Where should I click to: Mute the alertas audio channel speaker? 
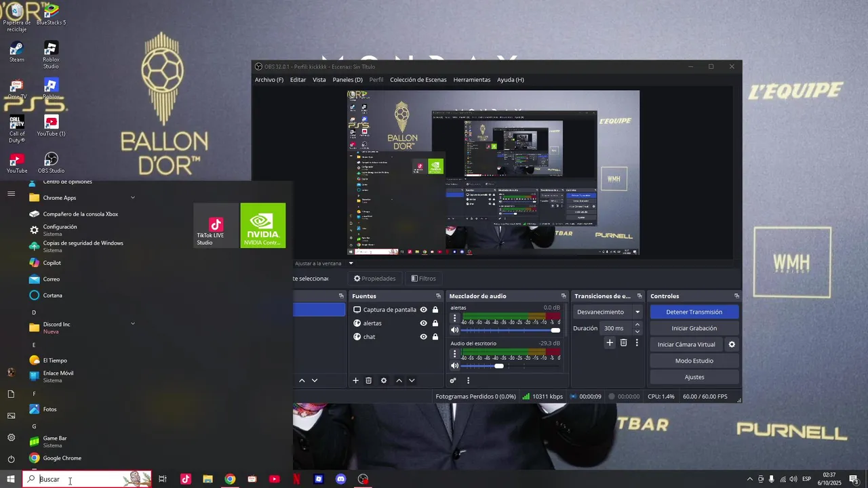coord(455,330)
